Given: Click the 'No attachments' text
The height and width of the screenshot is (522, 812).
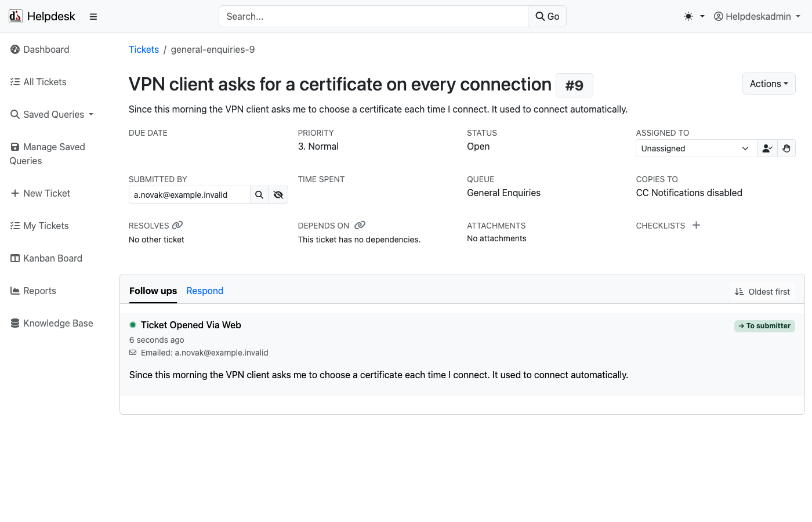Looking at the screenshot, I should (496, 238).
